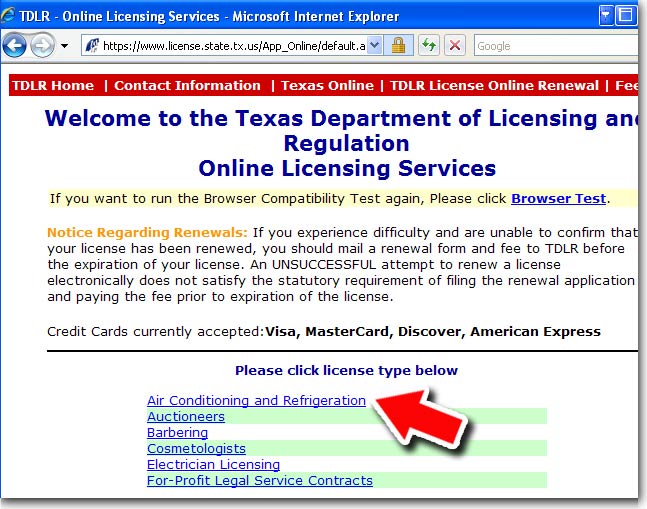
Task: Click 'Visa, MasterCard, Discover, American Express' text
Action: coord(433,332)
